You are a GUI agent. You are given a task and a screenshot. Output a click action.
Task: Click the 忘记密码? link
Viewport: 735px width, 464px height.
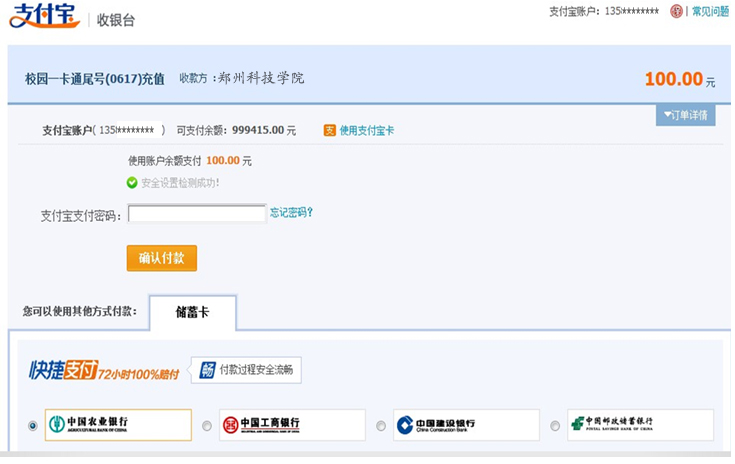pyautogui.click(x=291, y=213)
